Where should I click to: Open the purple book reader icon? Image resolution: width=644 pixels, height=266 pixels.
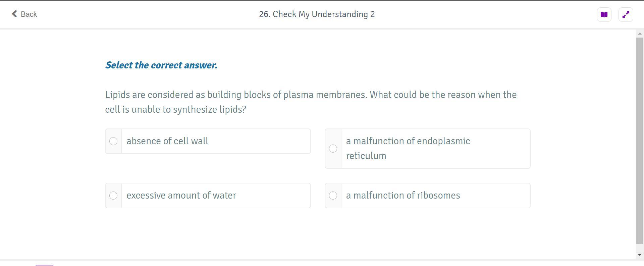click(604, 15)
